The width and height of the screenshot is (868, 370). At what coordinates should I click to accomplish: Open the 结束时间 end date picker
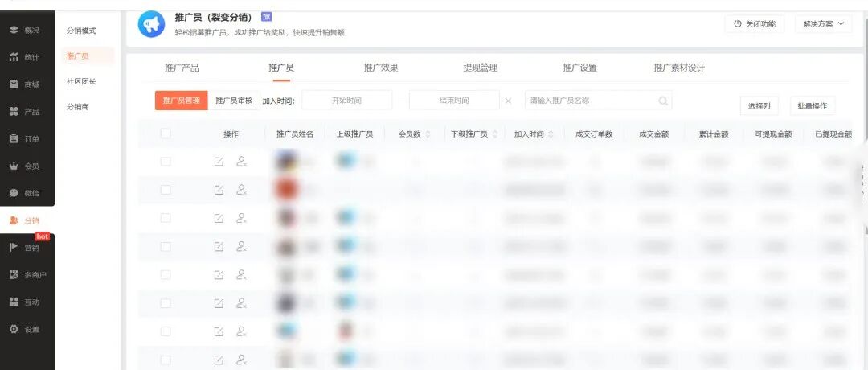(x=454, y=101)
